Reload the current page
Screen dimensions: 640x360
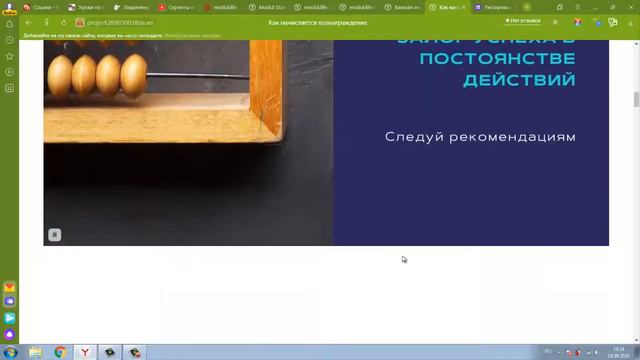click(x=64, y=23)
